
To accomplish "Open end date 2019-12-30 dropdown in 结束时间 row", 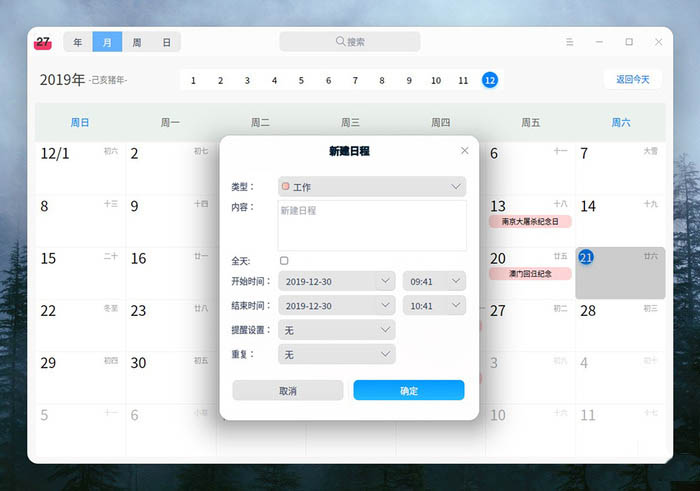I will point(337,306).
